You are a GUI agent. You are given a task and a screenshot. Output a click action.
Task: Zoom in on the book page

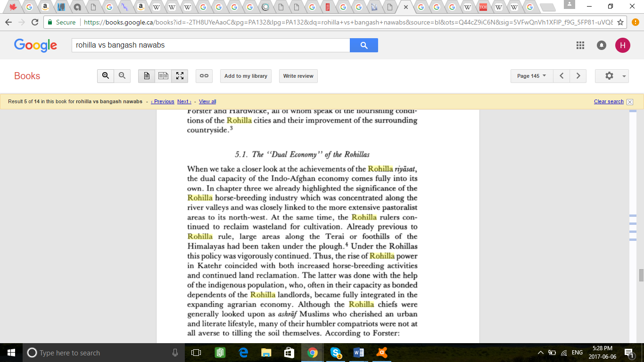106,76
